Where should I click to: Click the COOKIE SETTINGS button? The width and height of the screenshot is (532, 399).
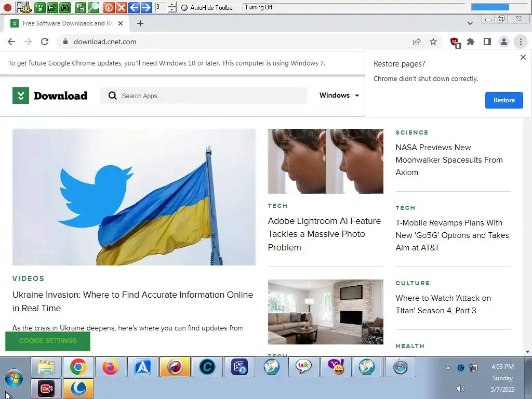(48, 341)
